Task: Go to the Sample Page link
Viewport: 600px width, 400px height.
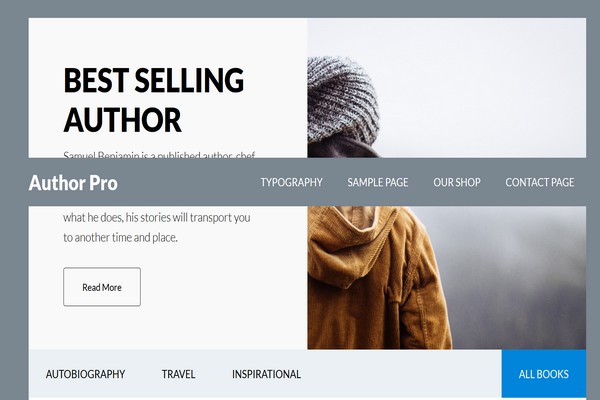Action: pos(378,182)
